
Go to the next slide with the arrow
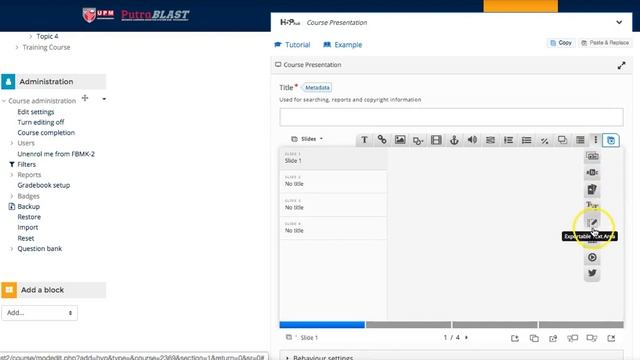466,338
